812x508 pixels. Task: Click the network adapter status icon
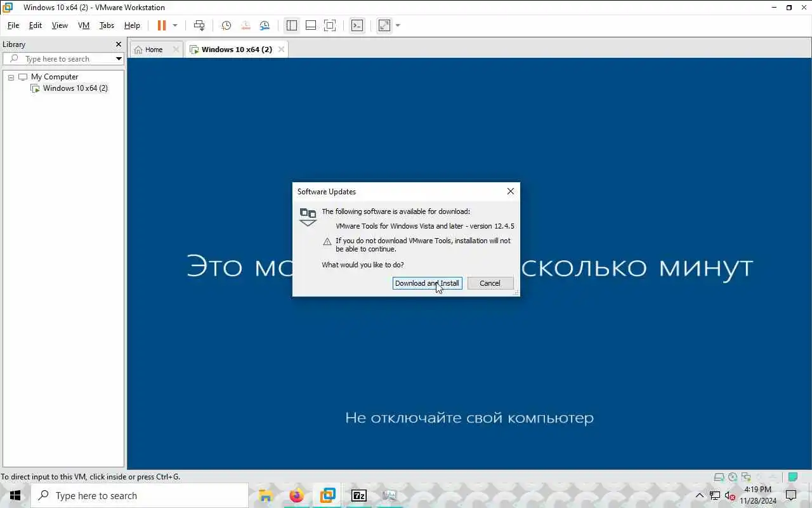click(x=746, y=477)
